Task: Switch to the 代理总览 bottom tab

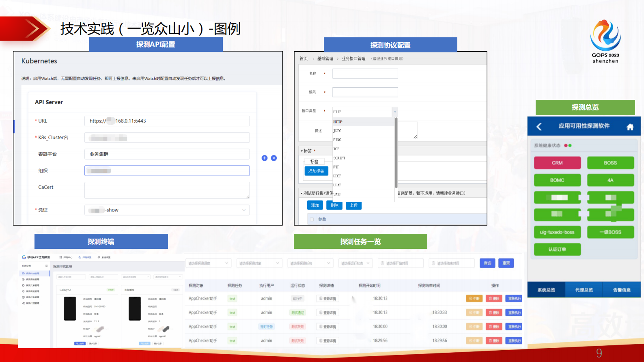Action: tap(584, 290)
